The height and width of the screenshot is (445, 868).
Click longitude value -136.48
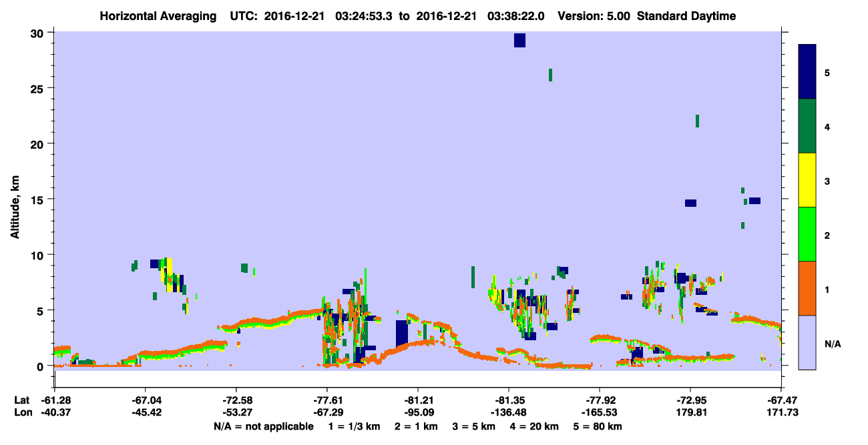[x=508, y=412]
